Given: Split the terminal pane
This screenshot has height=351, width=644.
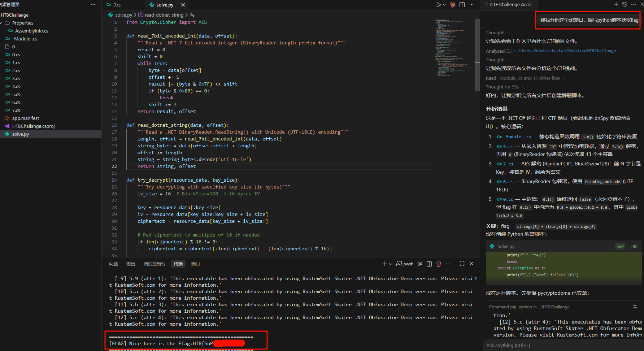Looking at the screenshot, I should pyautogui.click(x=429, y=264).
